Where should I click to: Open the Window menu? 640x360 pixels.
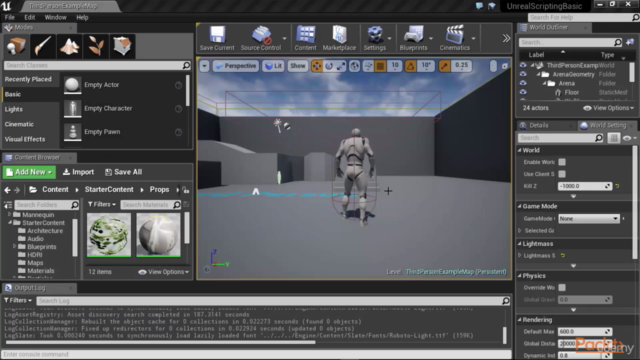coord(55,18)
